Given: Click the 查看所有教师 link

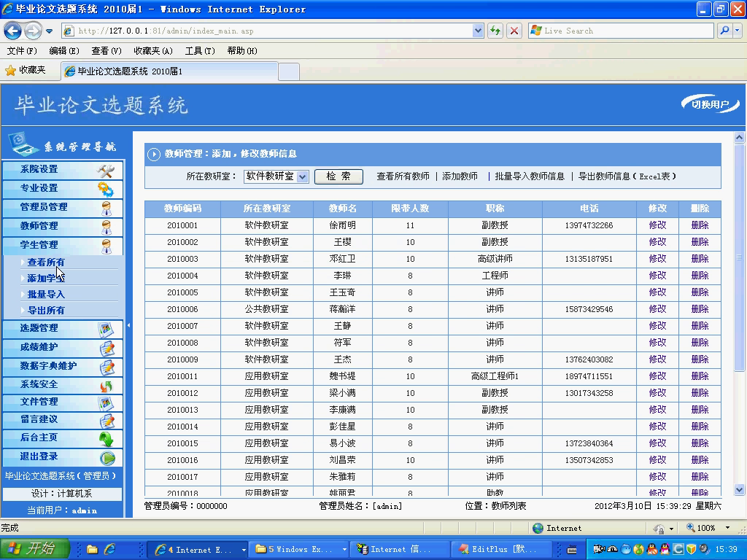Looking at the screenshot, I should coord(403,176).
